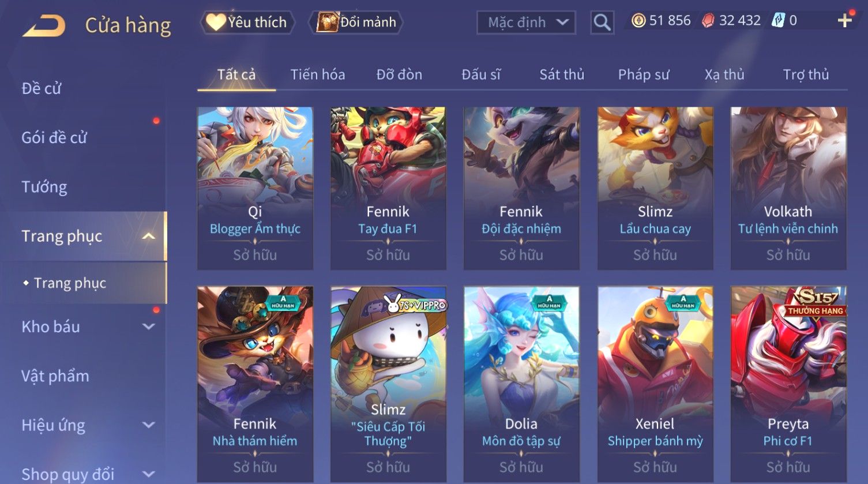Tap the gold coin balance icon
This screenshot has width=868, height=484.
(x=638, y=21)
